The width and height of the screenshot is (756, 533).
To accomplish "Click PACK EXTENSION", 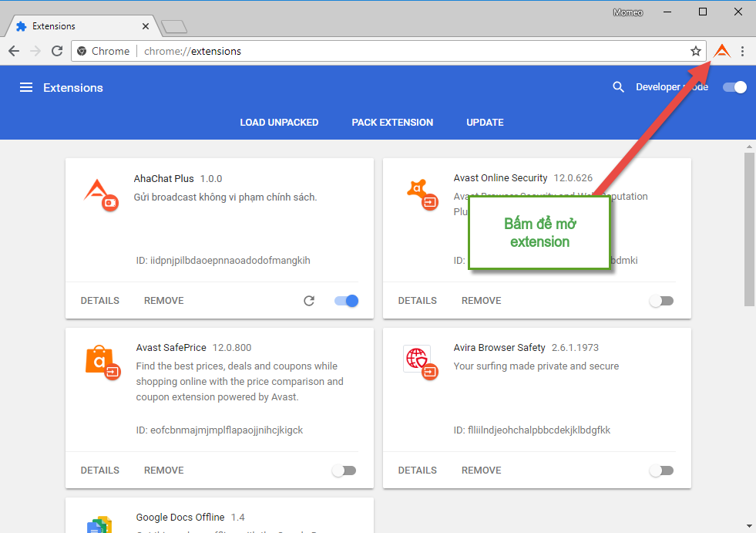I will point(392,122).
